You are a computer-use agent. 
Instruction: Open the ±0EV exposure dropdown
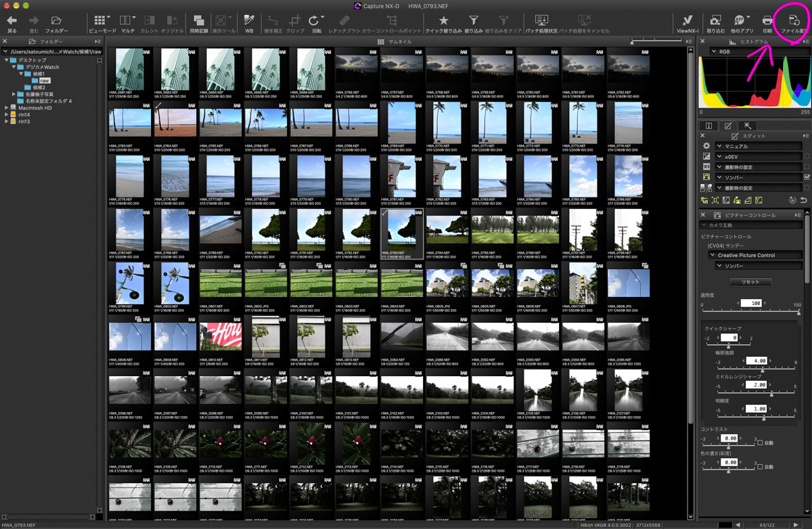click(x=758, y=156)
